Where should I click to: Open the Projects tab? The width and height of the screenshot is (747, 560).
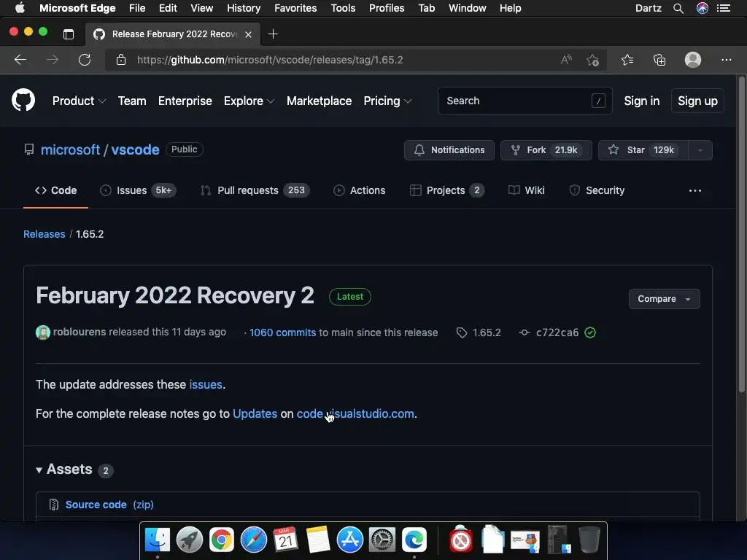[447, 190]
